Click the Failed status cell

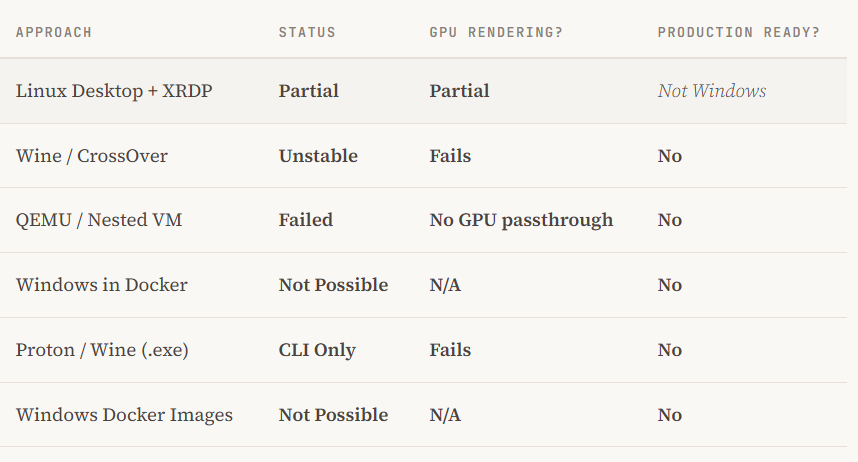[x=305, y=220]
